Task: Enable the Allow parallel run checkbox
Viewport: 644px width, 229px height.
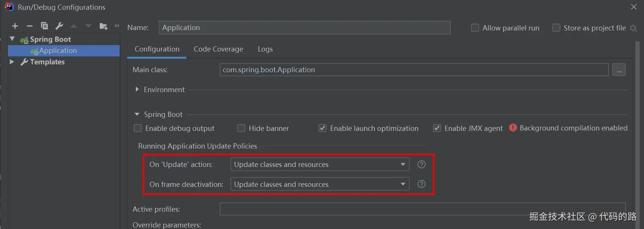Action: [x=475, y=28]
